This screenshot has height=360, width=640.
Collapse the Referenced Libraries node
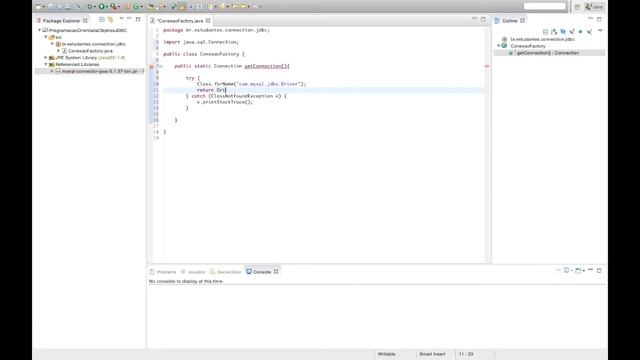point(46,64)
